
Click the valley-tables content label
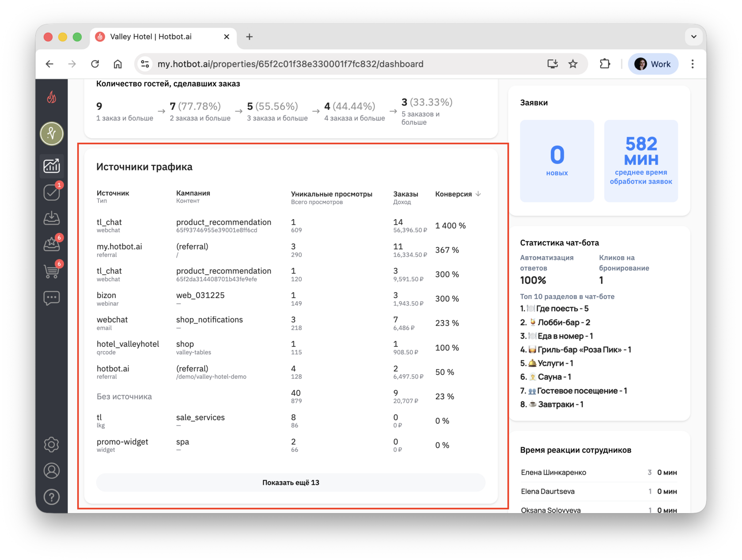[x=193, y=352]
